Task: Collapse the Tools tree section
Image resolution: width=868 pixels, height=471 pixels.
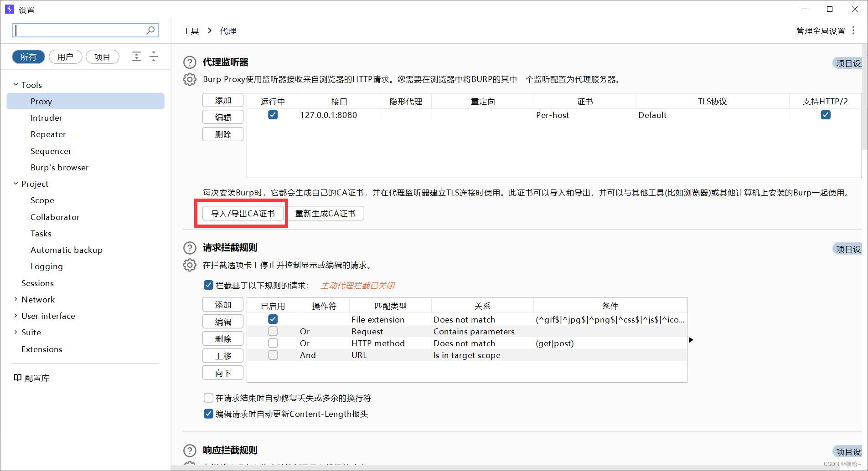Action: coord(15,85)
